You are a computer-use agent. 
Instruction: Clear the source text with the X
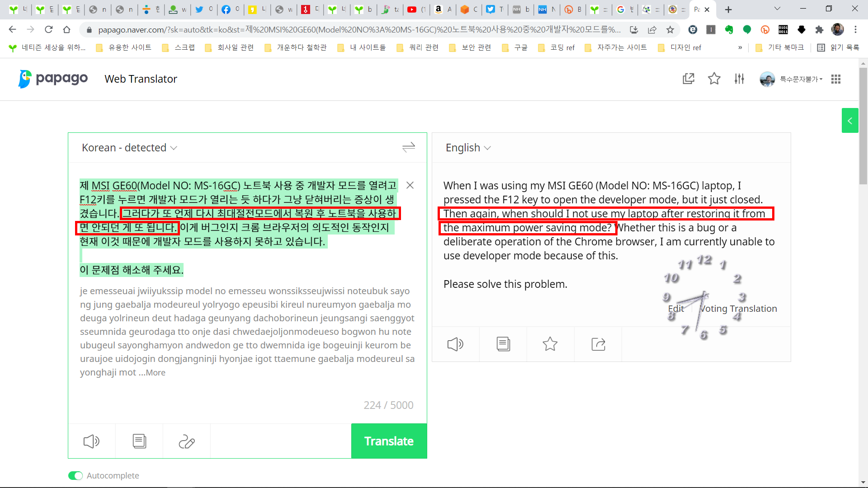(410, 185)
